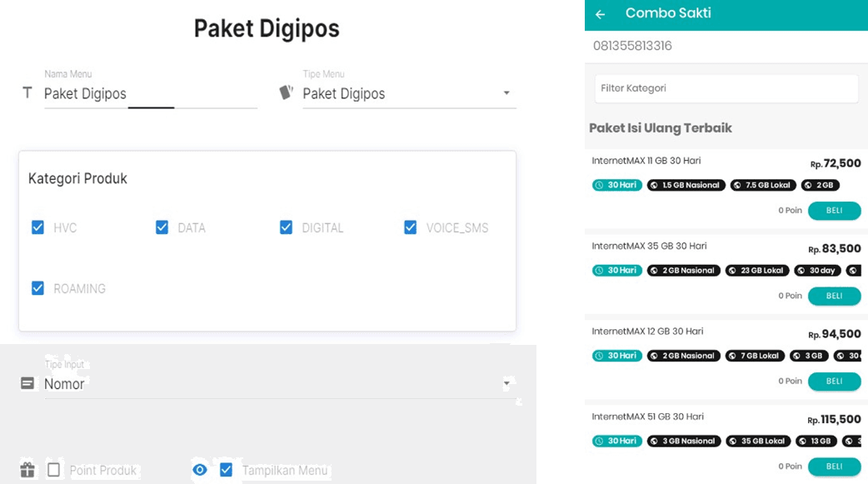Disable the Tampilkan Menu checkbox

(x=226, y=470)
